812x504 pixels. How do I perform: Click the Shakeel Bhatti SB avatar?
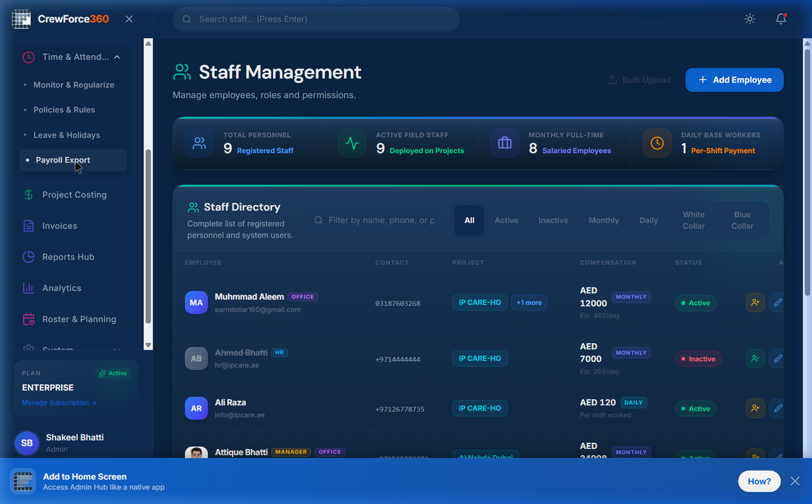click(27, 443)
